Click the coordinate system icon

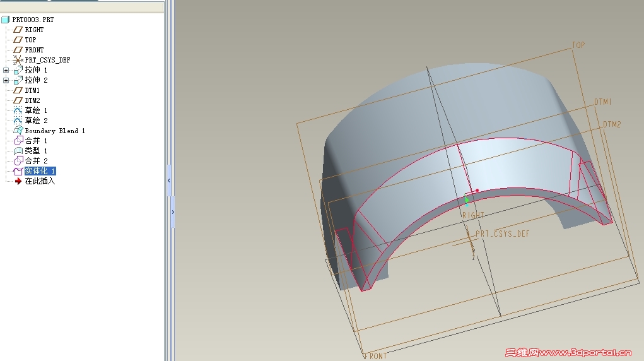click(18, 60)
